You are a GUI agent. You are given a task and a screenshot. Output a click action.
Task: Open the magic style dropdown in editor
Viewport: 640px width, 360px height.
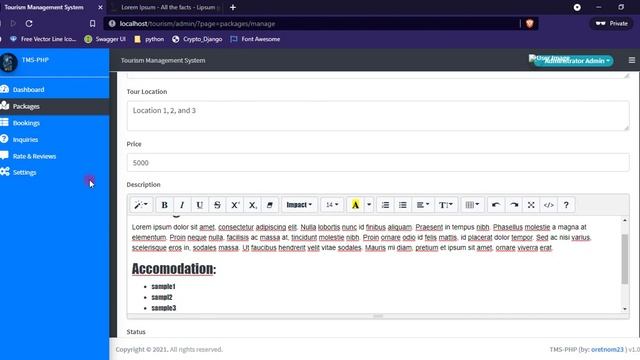(141, 205)
